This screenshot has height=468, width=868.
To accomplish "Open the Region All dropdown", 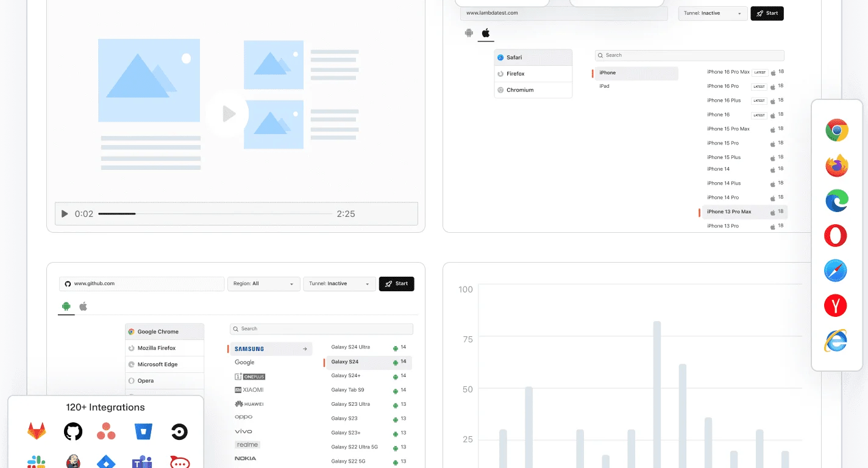I will click(x=263, y=283).
